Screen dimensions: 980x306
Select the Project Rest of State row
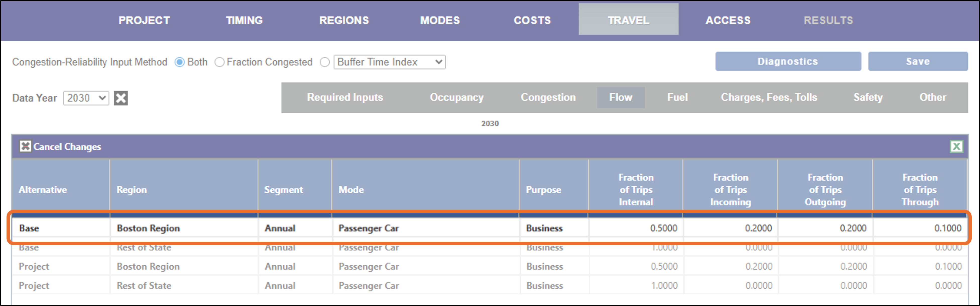click(x=490, y=285)
